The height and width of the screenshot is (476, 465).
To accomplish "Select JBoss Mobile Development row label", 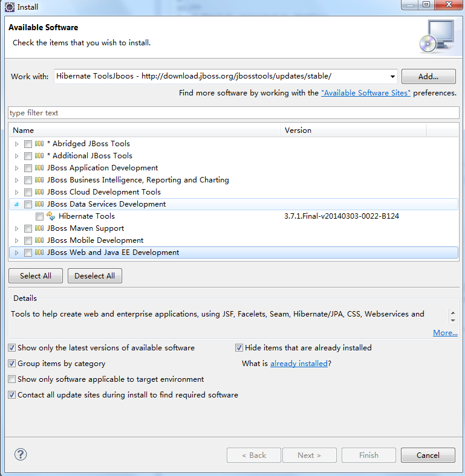I will point(95,240).
